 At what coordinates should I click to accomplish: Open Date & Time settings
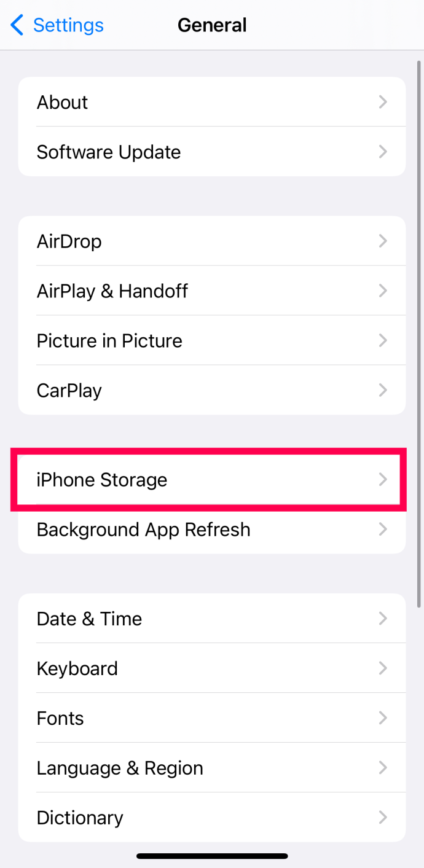212,619
